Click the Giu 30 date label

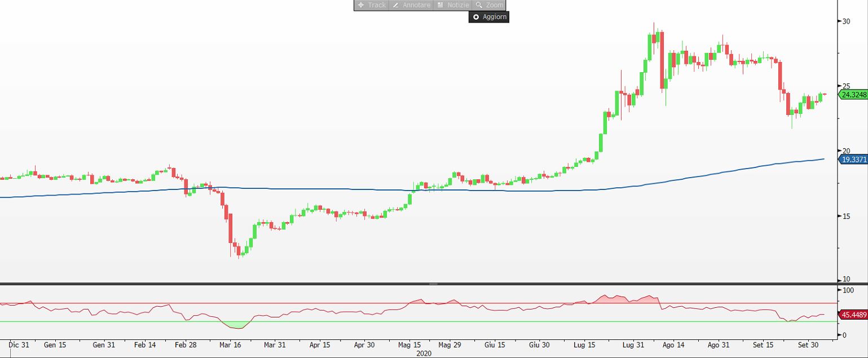coord(540,344)
